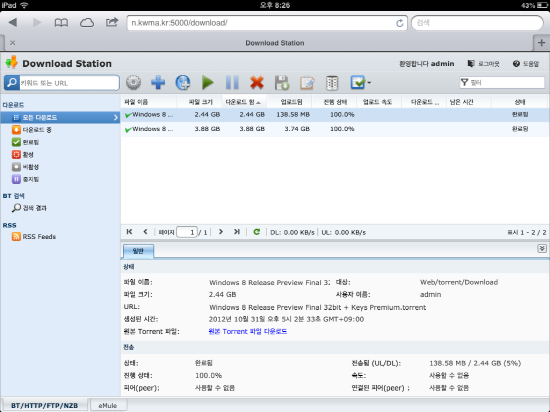Open the settings gear in Download Station toolbar
The height and width of the screenshot is (412, 550).
133,83
